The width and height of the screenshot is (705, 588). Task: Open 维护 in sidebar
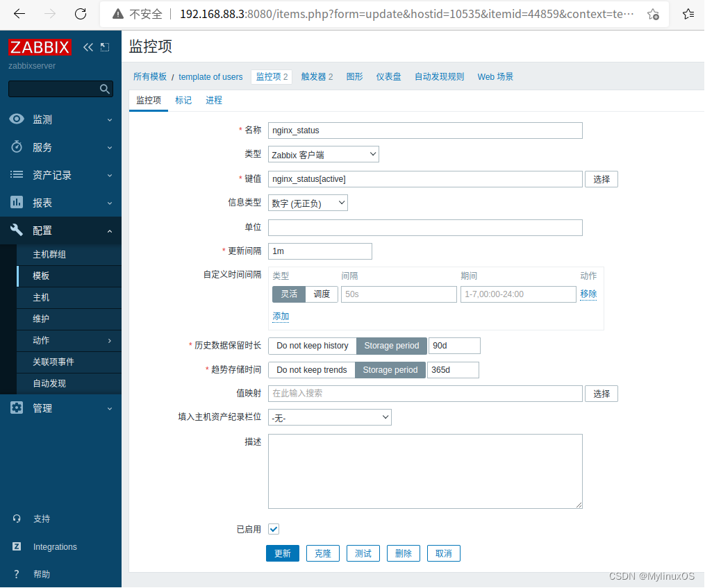(x=69, y=319)
